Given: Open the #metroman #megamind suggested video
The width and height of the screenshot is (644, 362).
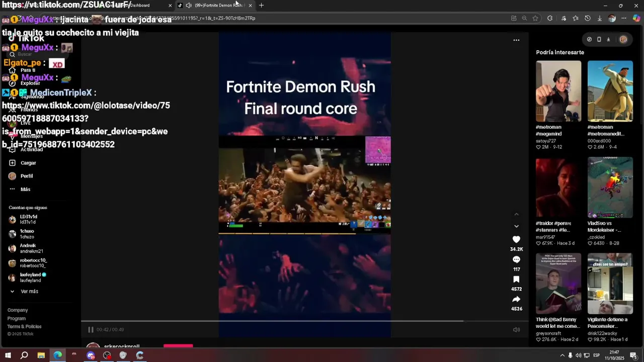Looking at the screenshot, I should [x=558, y=92].
